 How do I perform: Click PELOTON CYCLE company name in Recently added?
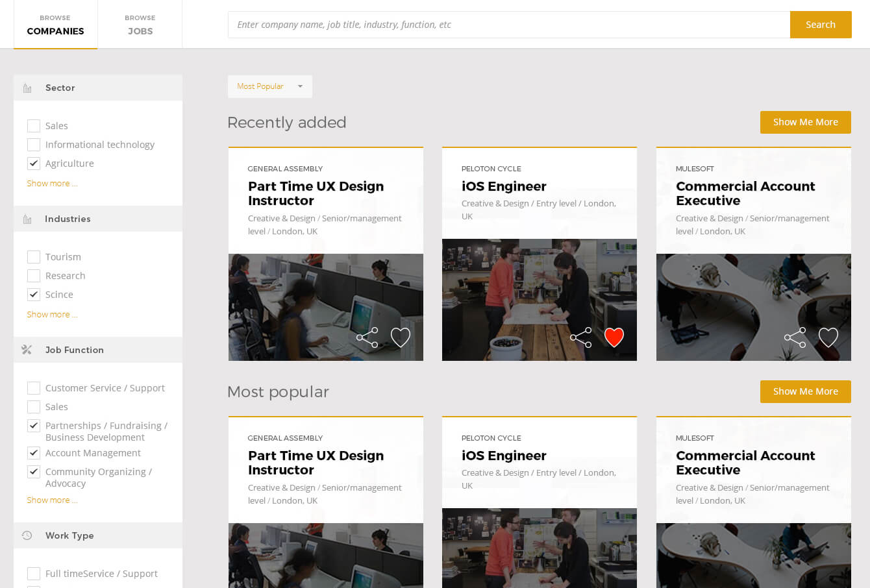tap(491, 169)
